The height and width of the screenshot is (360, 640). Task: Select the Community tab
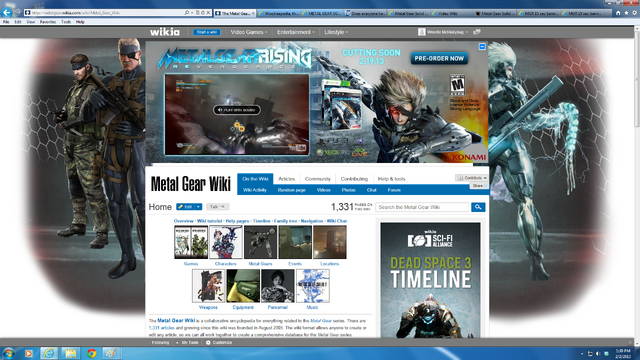pos(318,179)
